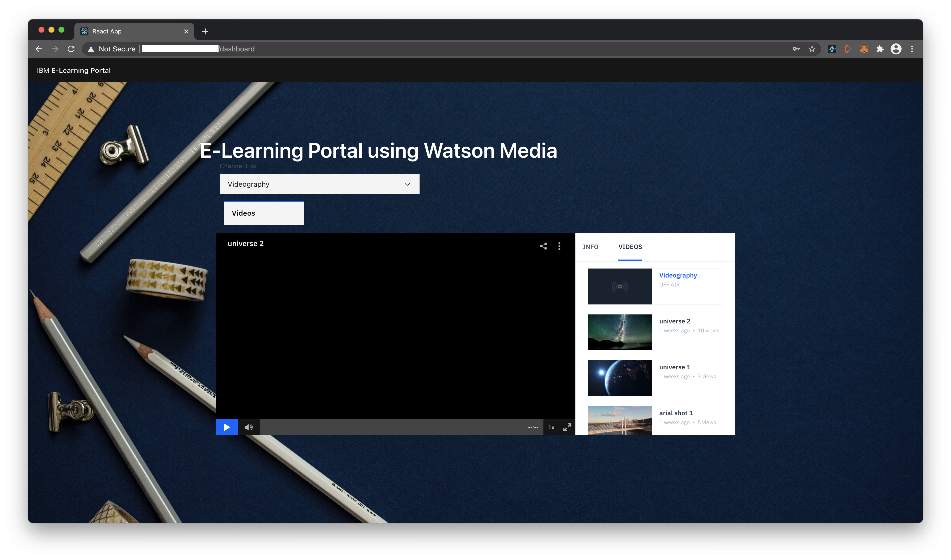Enter fullscreen mode on the video player
The image size is (951, 560).
(567, 427)
